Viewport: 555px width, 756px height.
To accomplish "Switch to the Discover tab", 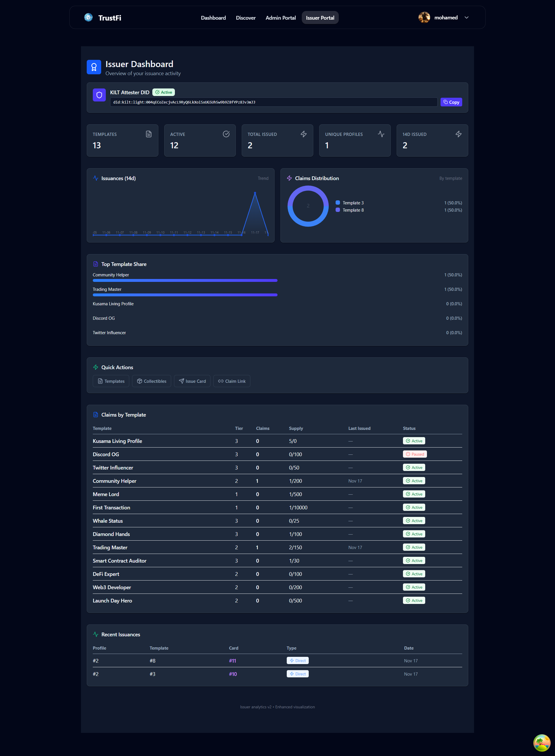I will 246,18.
